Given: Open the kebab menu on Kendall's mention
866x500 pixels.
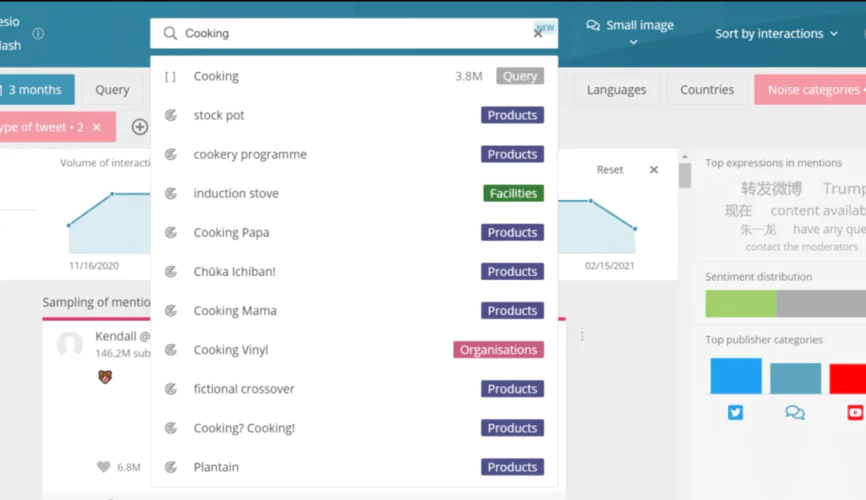Looking at the screenshot, I should [582, 337].
